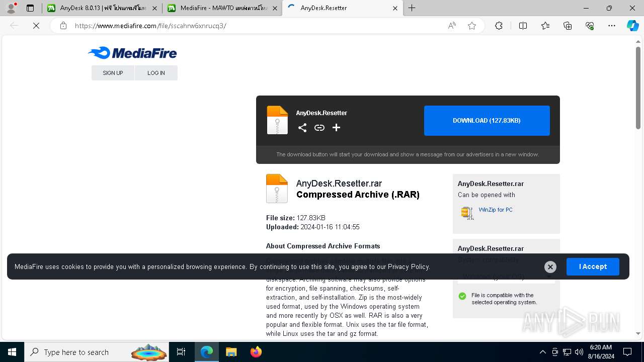The width and height of the screenshot is (644, 362).
Task: Click the page vertical scrollbar thumb
Action: click(638, 88)
